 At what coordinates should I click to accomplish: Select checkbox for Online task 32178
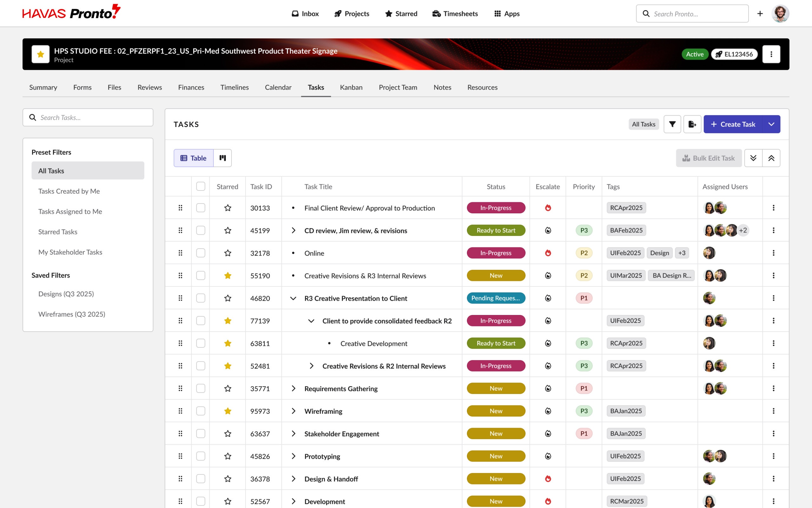click(200, 253)
